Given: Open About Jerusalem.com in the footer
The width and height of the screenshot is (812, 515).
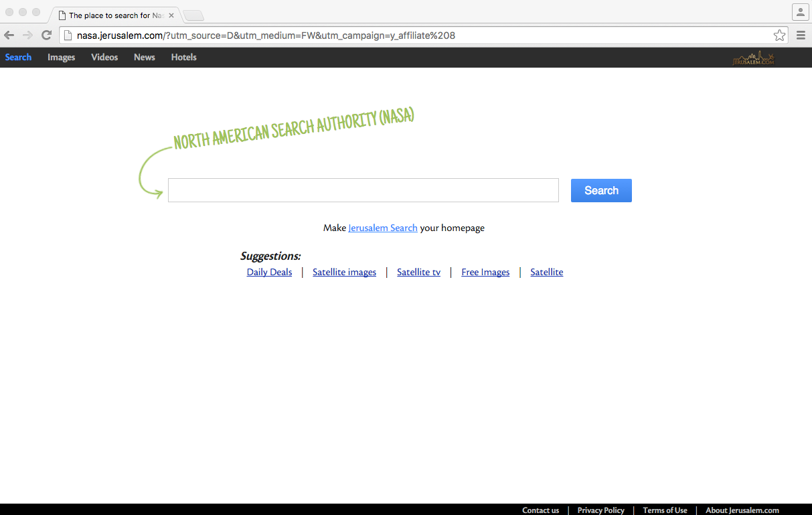Looking at the screenshot, I should (x=742, y=510).
